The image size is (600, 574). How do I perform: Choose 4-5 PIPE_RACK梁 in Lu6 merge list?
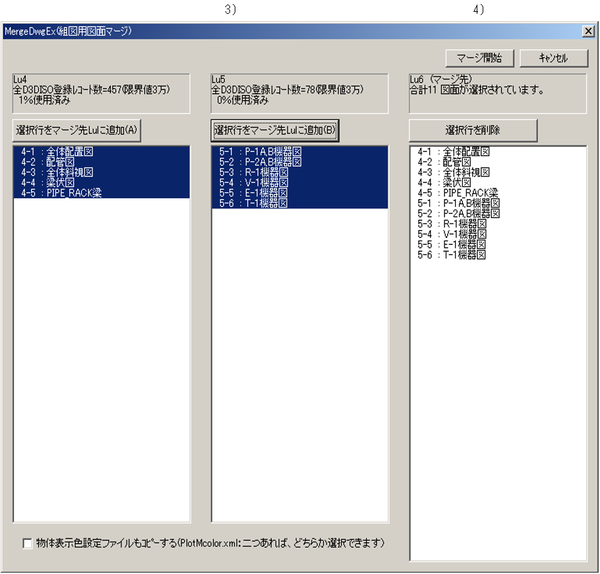[x=461, y=193]
